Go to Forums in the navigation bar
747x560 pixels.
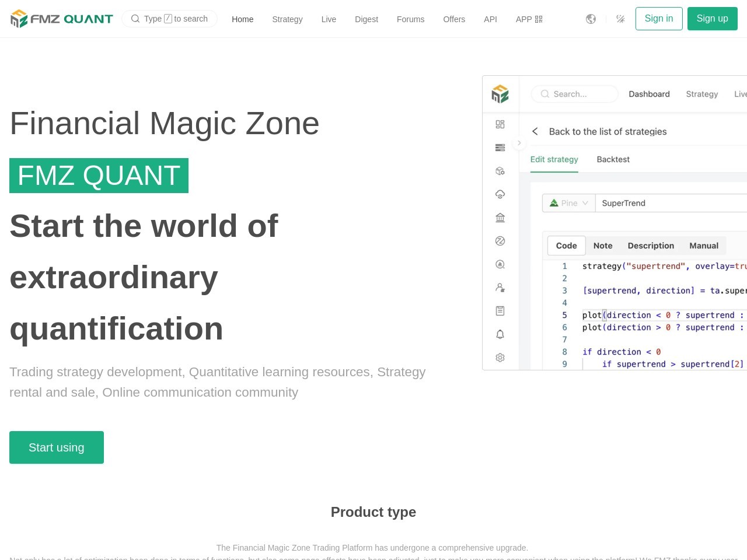click(410, 19)
